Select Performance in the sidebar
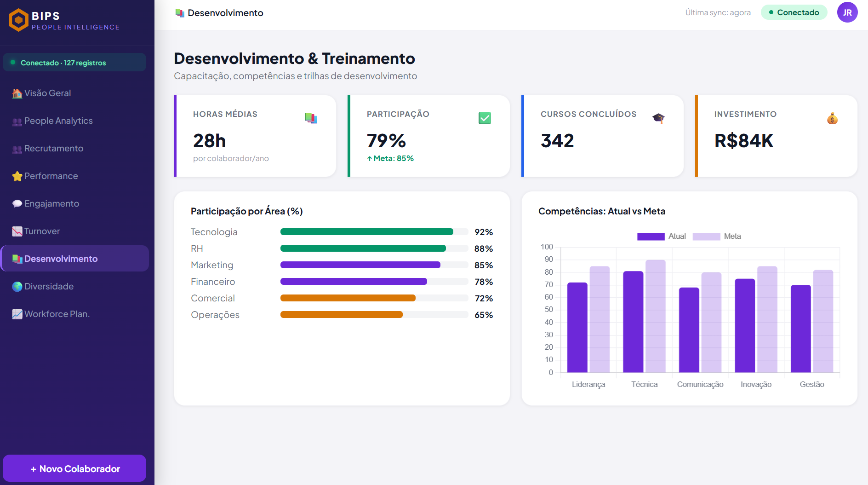 coord(74,176)
